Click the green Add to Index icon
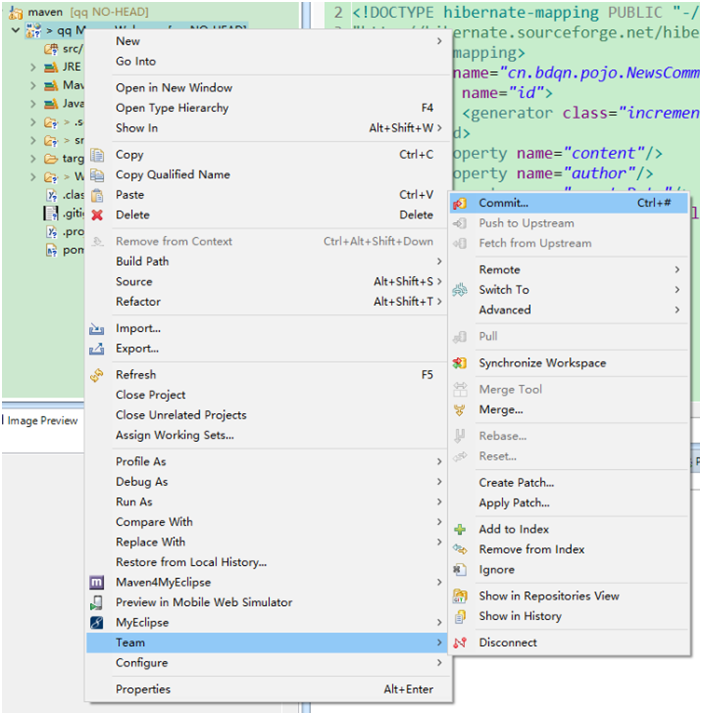Screen dimensions: 702x715 (x=460, y=529)
